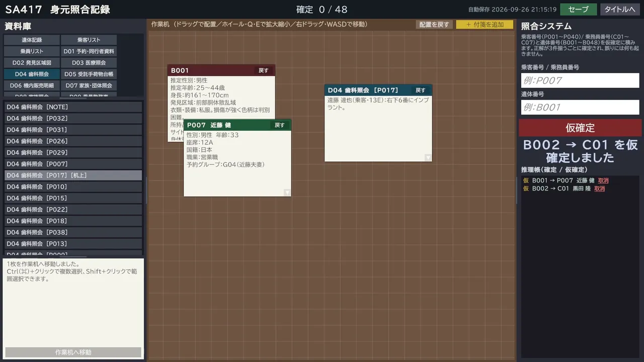This screenshot has height=362, width=644.
Task: Add a sticky note with 付箋を追加
Action: pos(485,25)
